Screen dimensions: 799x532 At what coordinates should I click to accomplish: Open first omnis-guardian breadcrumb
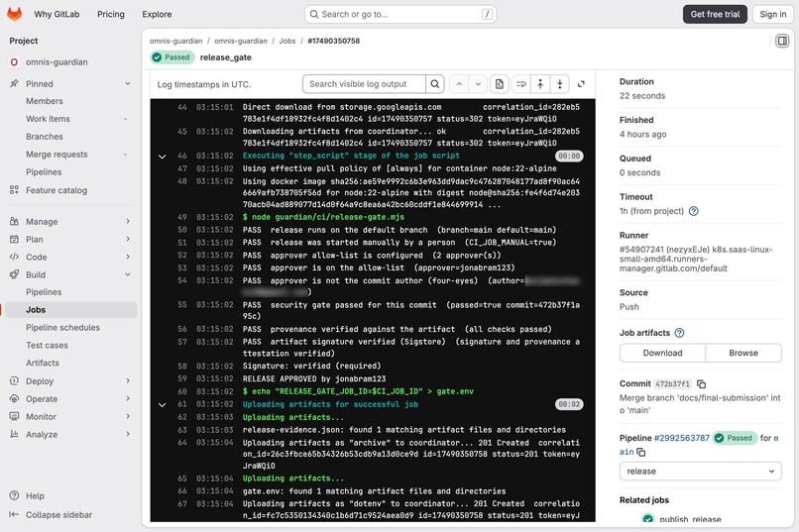(x=175, y=41)
